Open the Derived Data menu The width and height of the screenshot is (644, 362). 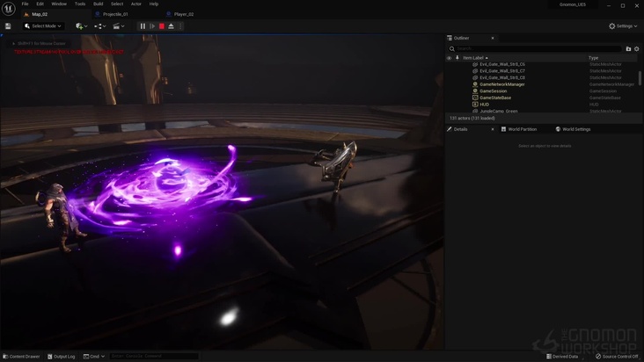pyautogui.click(x=562, y=357)
